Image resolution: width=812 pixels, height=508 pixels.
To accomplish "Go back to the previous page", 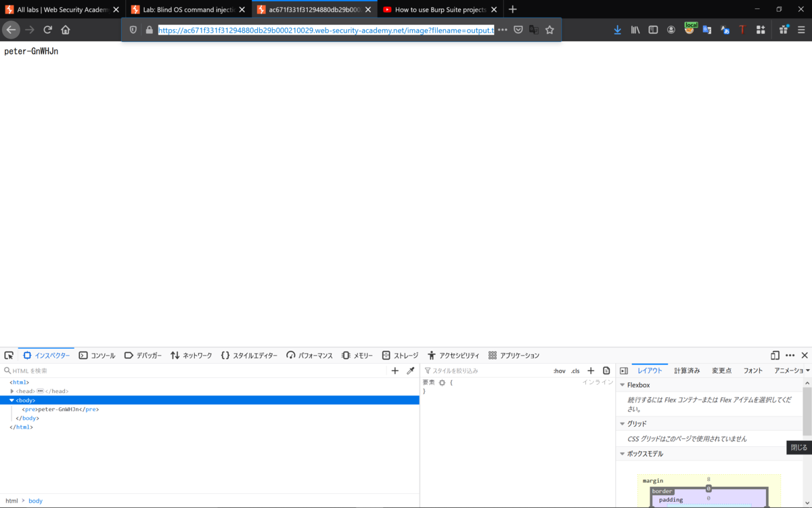I will 11,30.
